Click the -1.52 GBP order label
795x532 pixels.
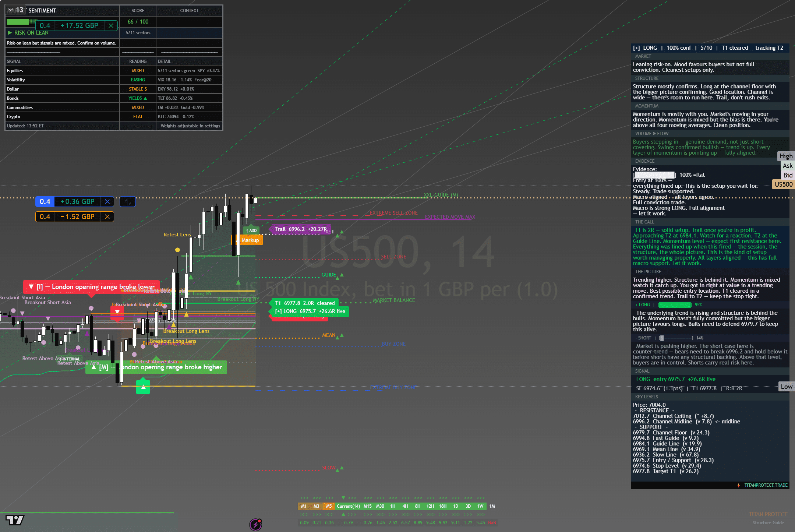tap(77, 217)
